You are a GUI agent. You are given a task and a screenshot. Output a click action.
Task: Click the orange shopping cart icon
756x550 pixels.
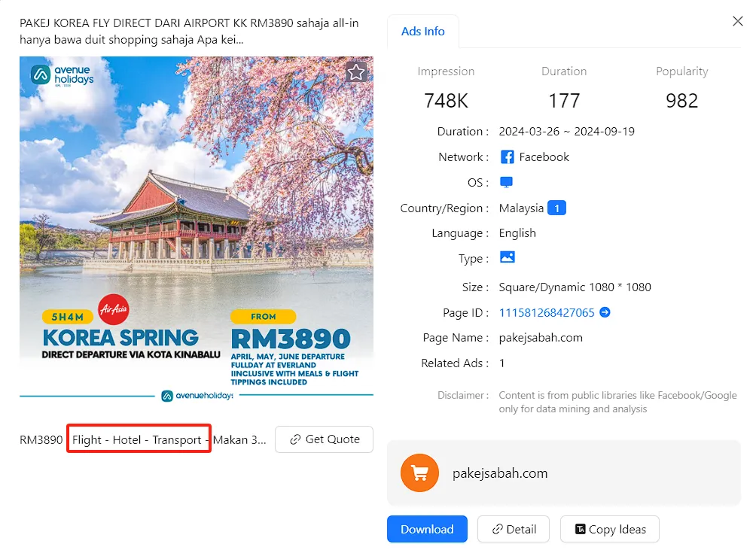click(x=419, y=473)
